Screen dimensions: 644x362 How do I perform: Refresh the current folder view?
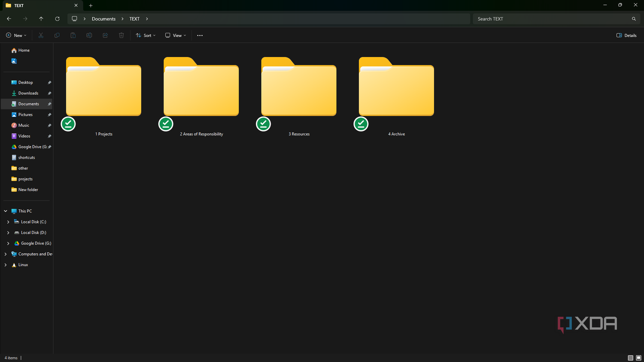click(57, 19)
